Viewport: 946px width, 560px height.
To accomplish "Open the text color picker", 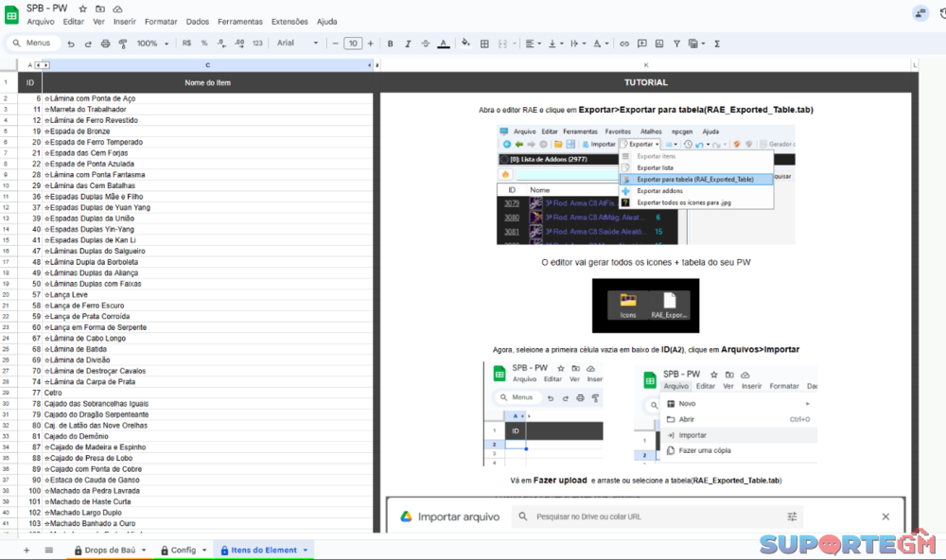I will [x=443, y=44].
